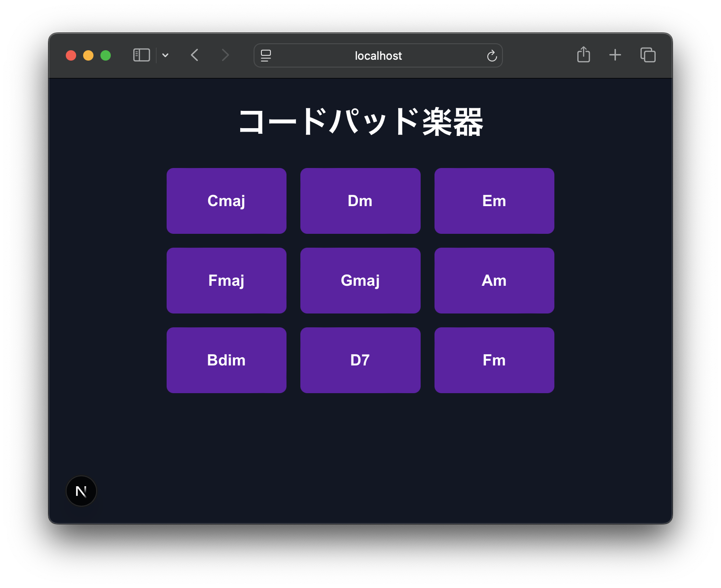Viewport: 721px width, 588px height.
Task: Play the Gmaj chord pad
Action: [360, 281]
